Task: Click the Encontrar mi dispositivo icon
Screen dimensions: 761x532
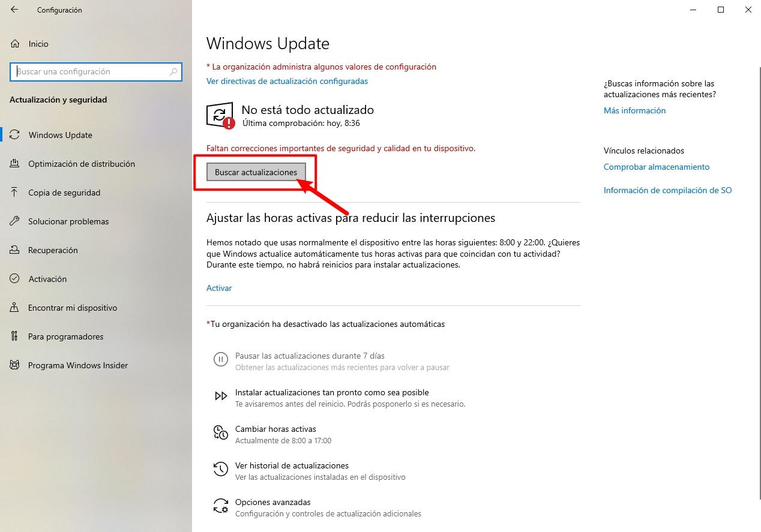Action: [x=15, y=308]
